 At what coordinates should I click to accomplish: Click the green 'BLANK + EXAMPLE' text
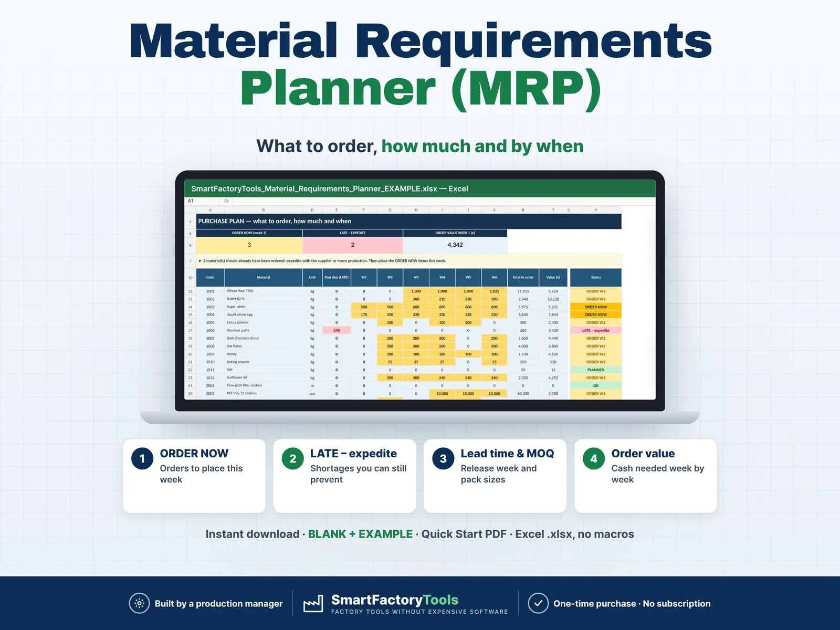(x=360, y=534)
